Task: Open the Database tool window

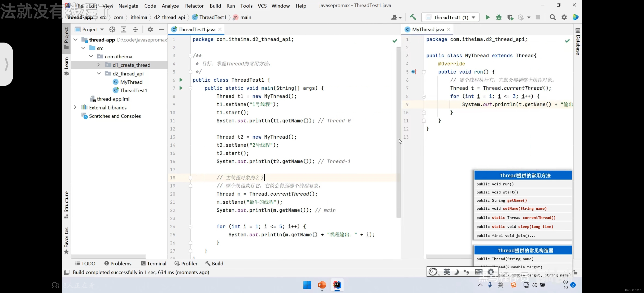Action: point(578,41)
